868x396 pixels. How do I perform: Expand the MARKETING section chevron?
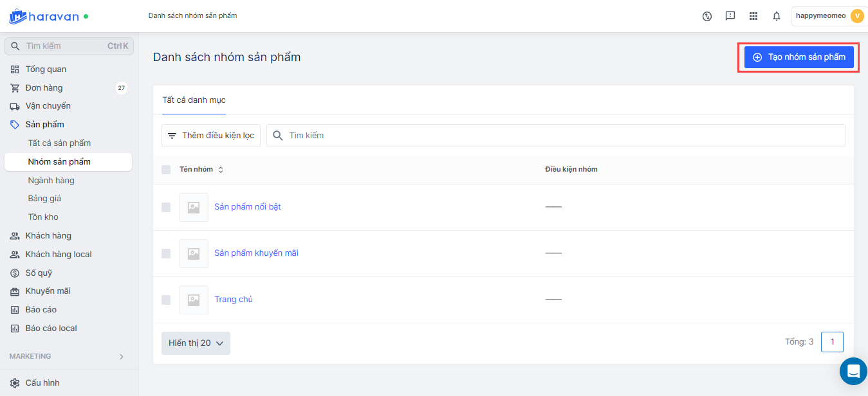coord(122,356)
